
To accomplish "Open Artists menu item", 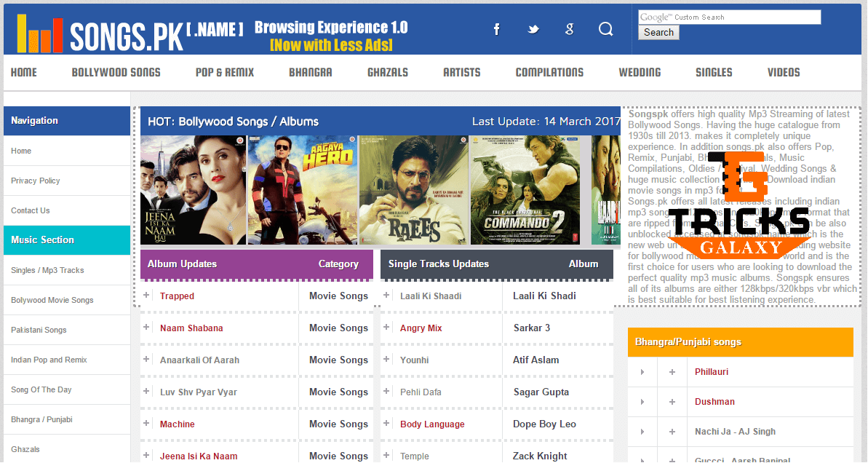I will (462, 73).
